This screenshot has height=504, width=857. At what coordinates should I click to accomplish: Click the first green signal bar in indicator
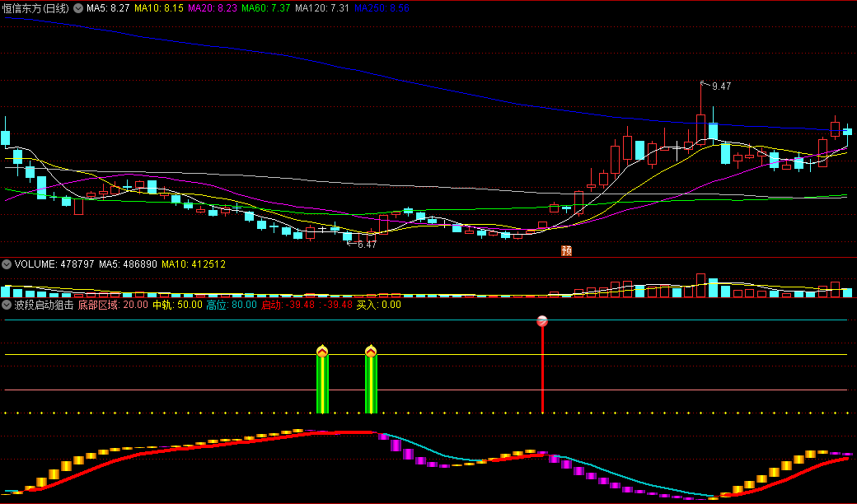click(x=322, y=385)
